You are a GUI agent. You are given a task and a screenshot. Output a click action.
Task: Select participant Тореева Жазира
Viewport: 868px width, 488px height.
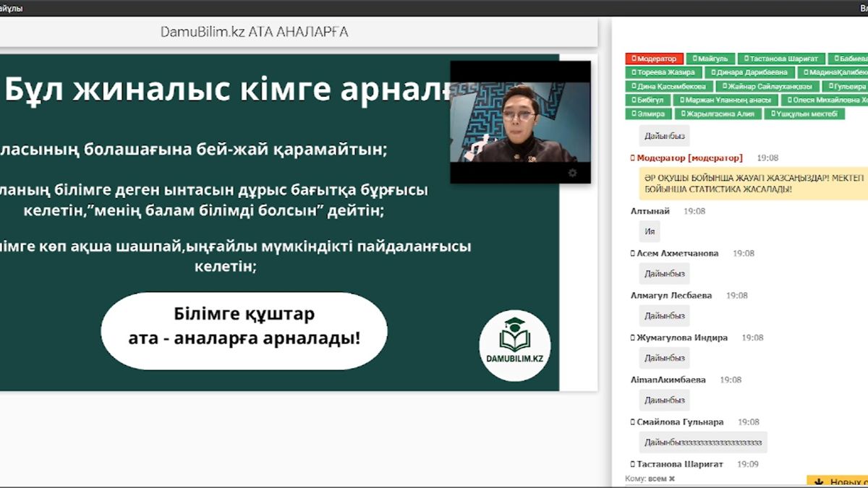[664, 72]
